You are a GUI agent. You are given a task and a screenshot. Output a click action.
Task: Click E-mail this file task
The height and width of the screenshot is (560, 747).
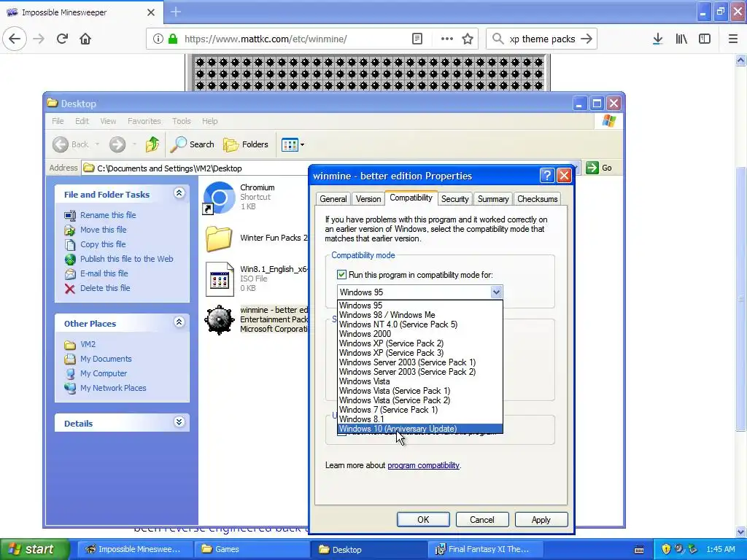[104, 273]
